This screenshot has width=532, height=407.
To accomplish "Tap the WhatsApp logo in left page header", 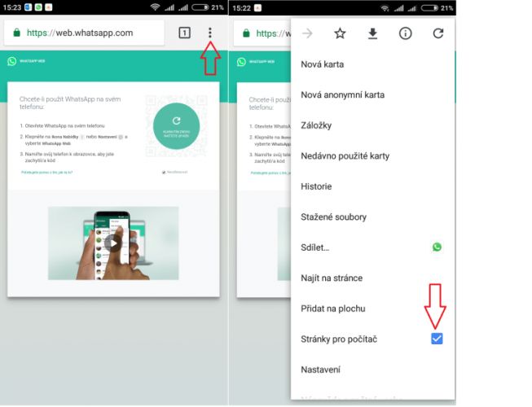I will (x=12, y=61).
